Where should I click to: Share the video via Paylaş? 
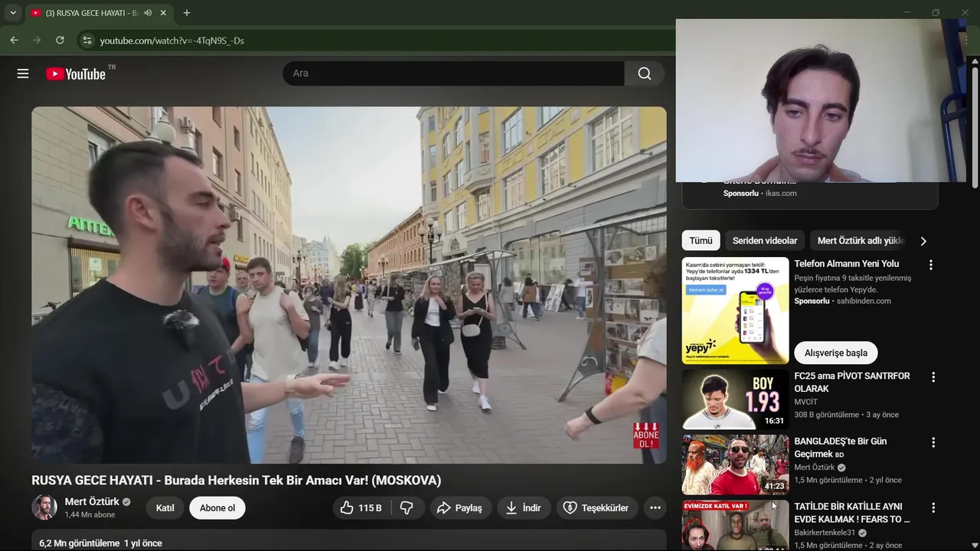(x=459, y=507)
